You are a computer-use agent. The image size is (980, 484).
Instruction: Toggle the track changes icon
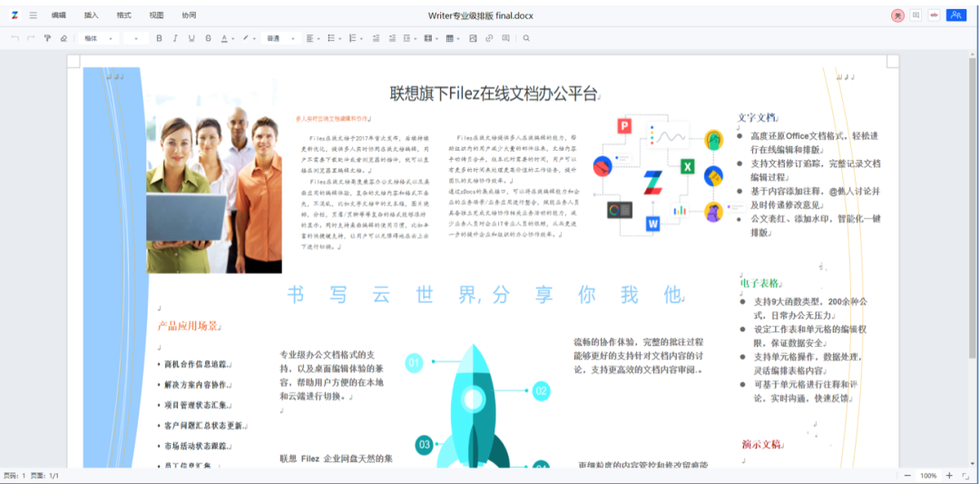pyautogui.click(x=935, y=15)
